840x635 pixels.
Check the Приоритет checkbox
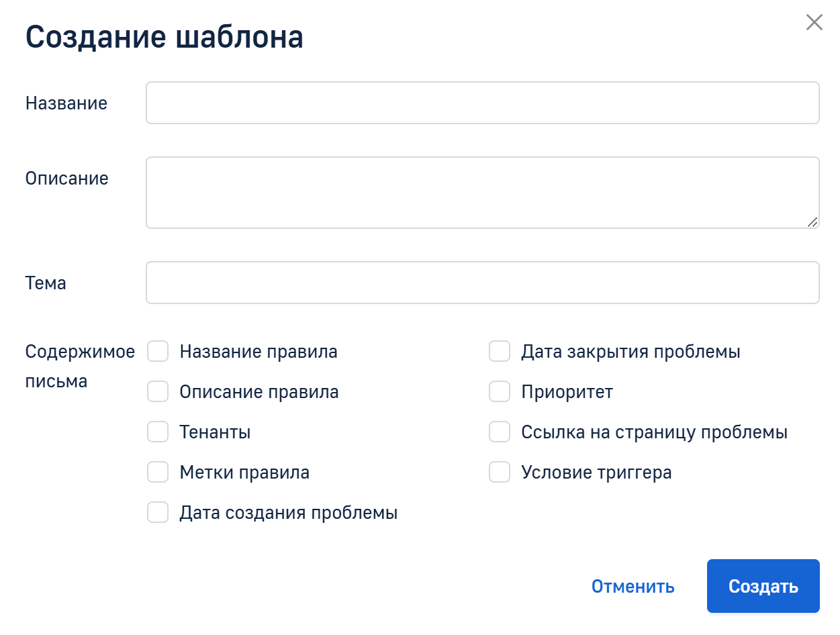tap(500, 392)
